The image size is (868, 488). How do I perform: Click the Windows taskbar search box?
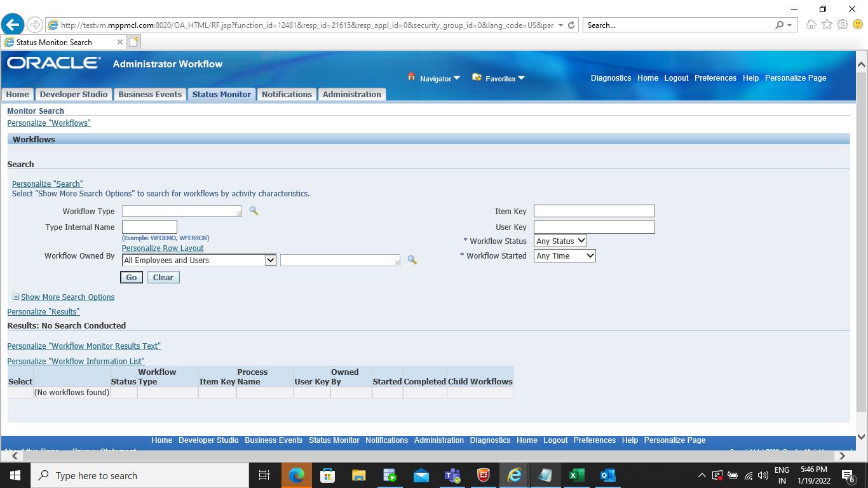tap(140, 475)
